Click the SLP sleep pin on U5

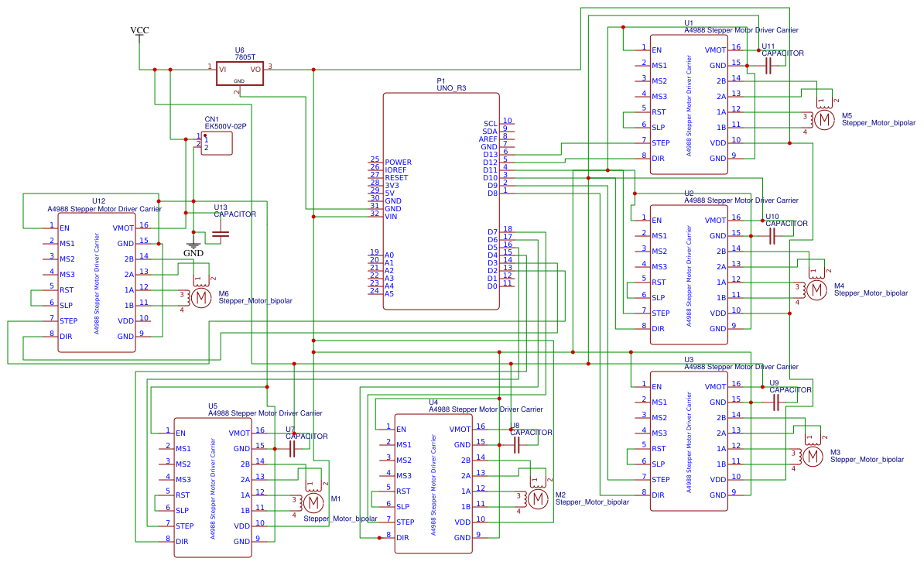coord(180,510)
